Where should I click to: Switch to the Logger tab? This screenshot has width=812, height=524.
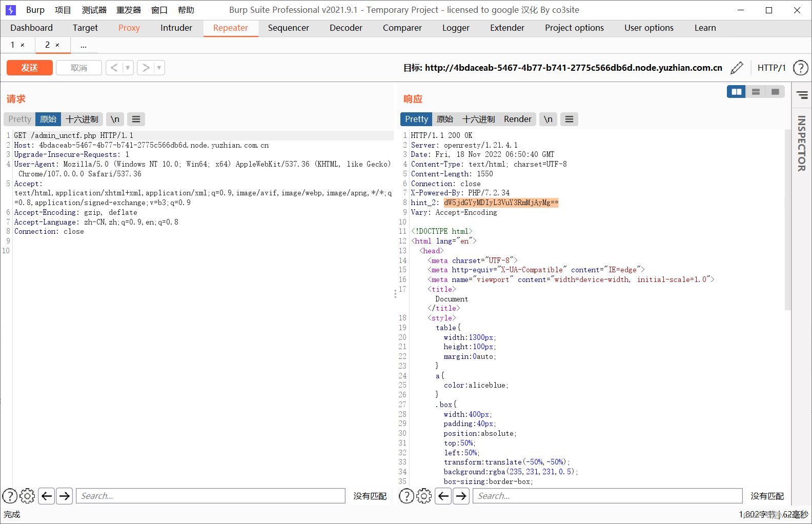tap(456, 28)
